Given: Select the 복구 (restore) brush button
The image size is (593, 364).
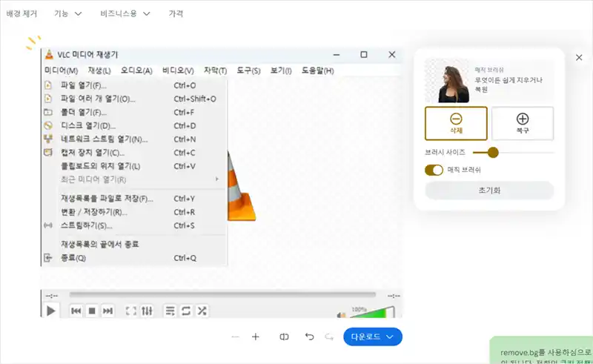Looking at the screenshot, I should [x=523, y=123].
